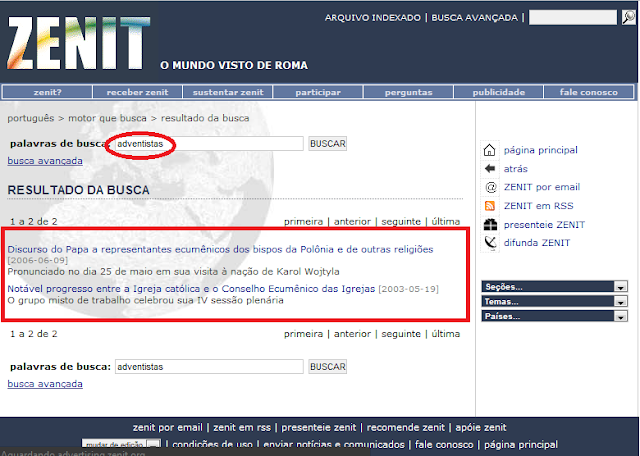Click the header search input field
Image resolution: width=640 pixels, height=456 pixels.
573,18
